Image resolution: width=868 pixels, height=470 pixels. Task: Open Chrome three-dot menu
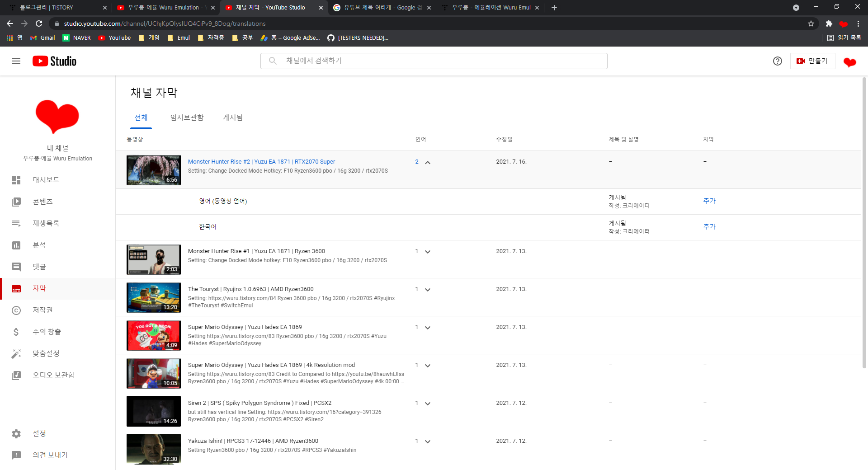858,23
